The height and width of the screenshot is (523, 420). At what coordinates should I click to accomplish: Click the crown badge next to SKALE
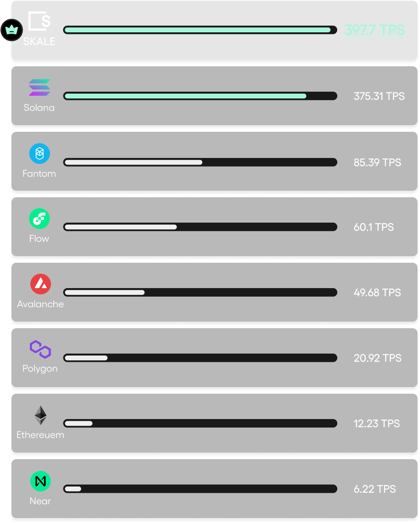pyautogui.click(x=11, y=30)
